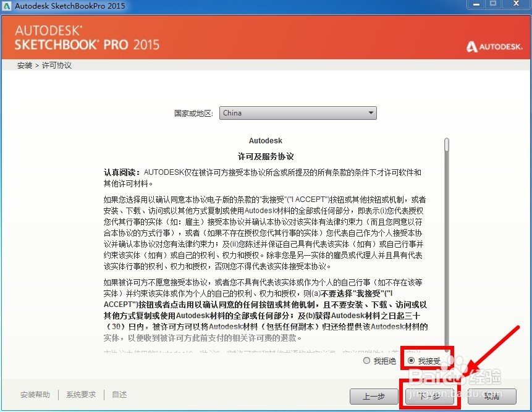The image size is (532, 412).
Task: Close the SketchBookPro installer window
Action: coord(516,4)
